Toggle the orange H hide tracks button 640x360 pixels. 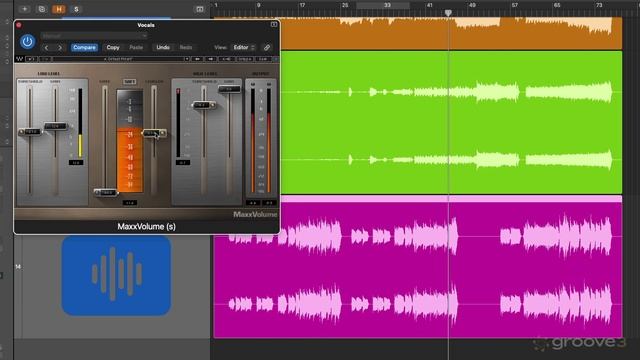coord(59,9)
